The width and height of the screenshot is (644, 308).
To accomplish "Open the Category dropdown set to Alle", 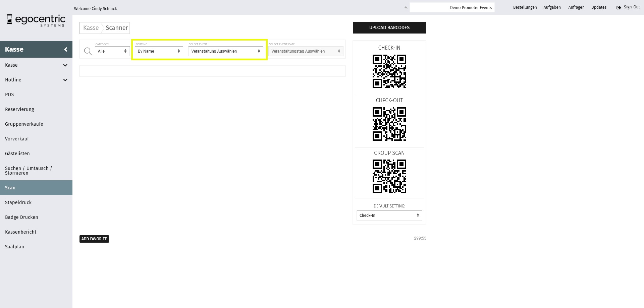I will tap(112, 51).
